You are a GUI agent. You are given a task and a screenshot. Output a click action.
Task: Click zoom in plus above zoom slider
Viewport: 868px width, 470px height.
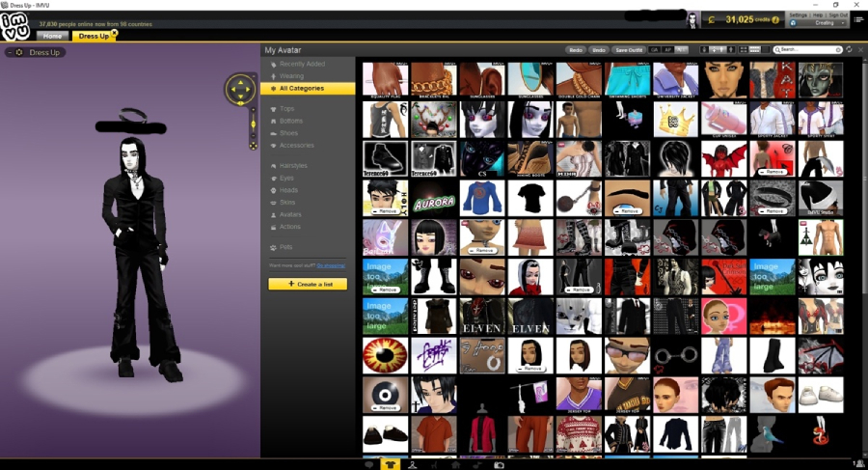pyautogui.click(x=253, y=110)
